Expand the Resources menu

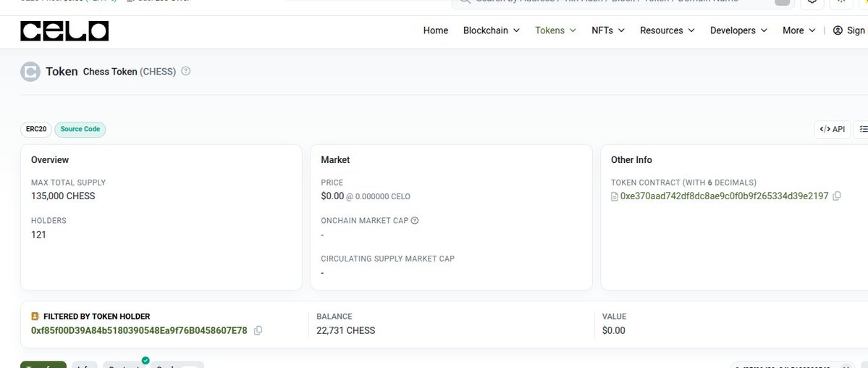pyautogui.click(x=667, y=30)
